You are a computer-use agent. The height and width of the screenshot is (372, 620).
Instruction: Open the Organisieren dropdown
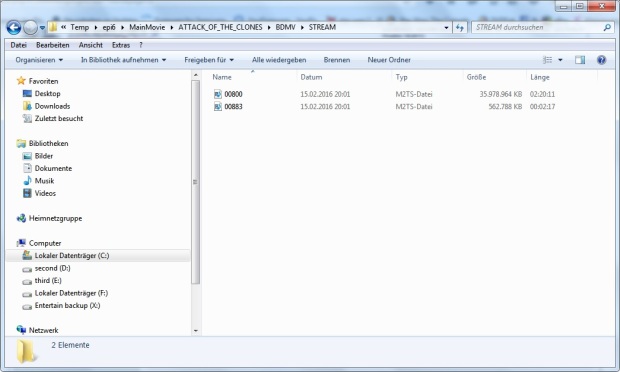click(x=39, y=60)
